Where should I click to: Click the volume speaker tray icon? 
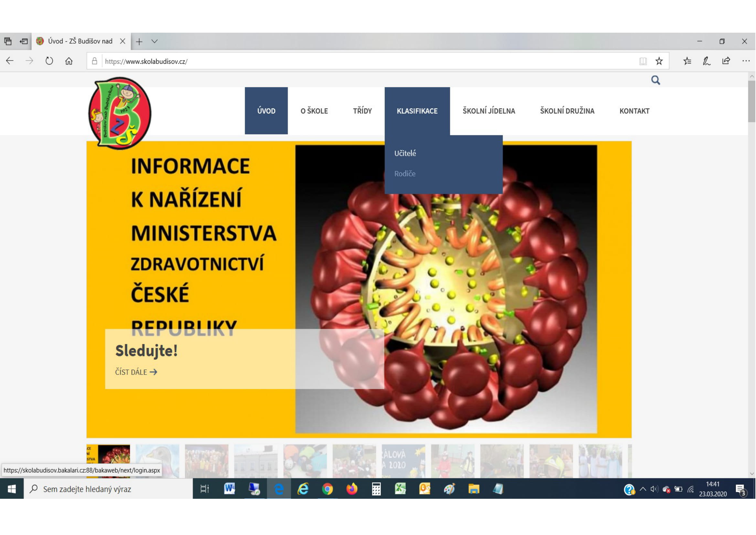click(654, 489)
